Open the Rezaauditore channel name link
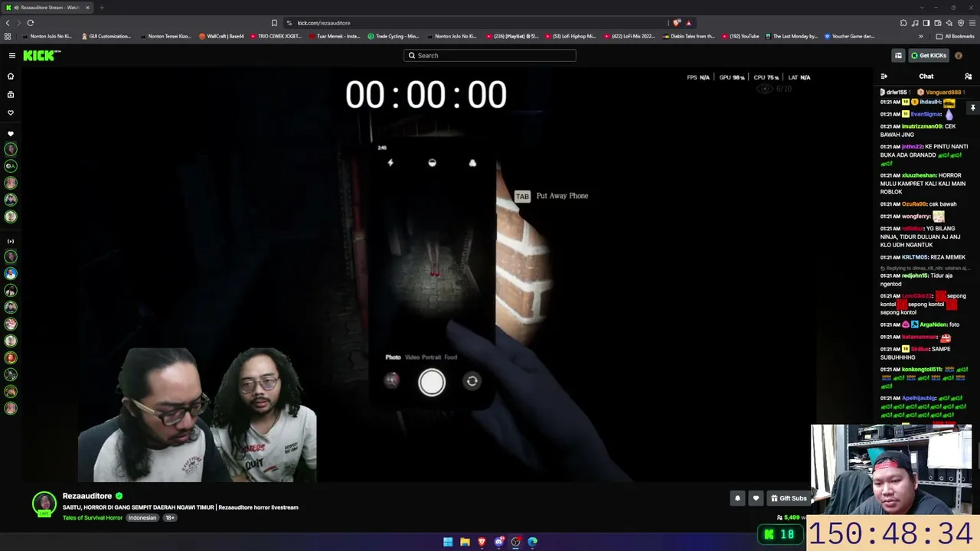This screenshot has width=980, height=551. [87, 496]
